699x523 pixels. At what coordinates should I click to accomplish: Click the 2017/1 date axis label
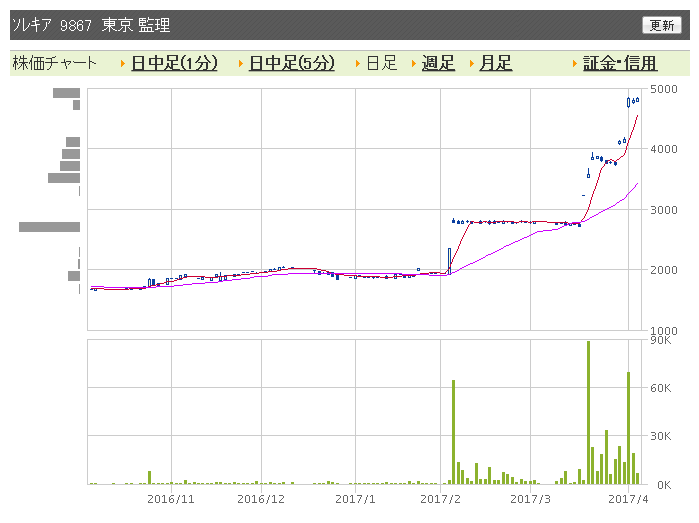tap(355, 499)
